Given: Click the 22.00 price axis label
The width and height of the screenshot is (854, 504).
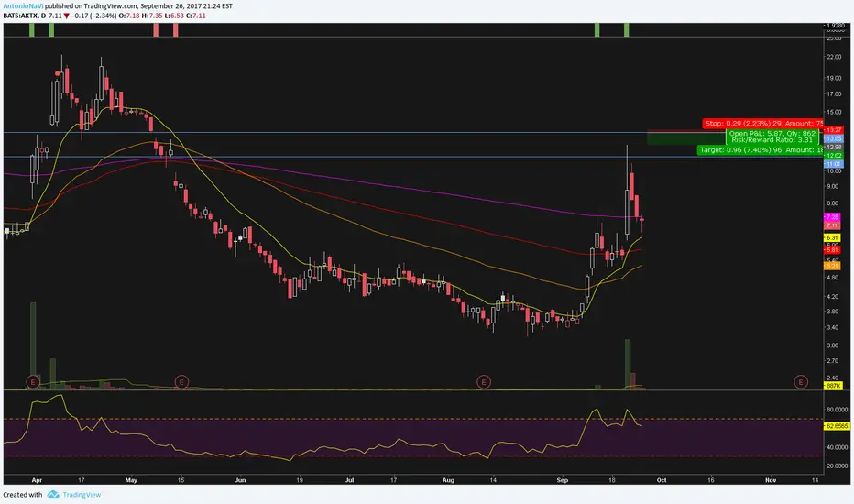Looking at the screenshot, I should coord(834,57).
